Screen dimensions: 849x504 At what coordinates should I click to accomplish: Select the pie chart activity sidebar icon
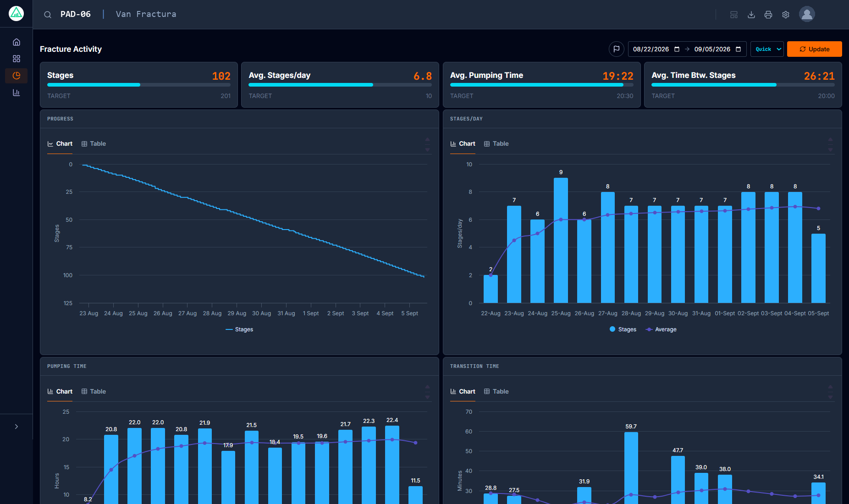pyautogui.click(x=17, y=76)
